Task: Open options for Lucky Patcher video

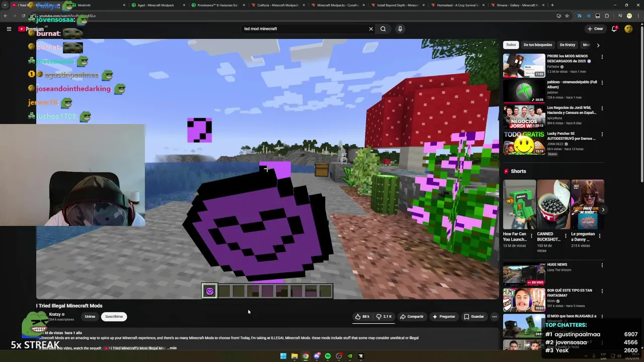Action: (602, 135)
